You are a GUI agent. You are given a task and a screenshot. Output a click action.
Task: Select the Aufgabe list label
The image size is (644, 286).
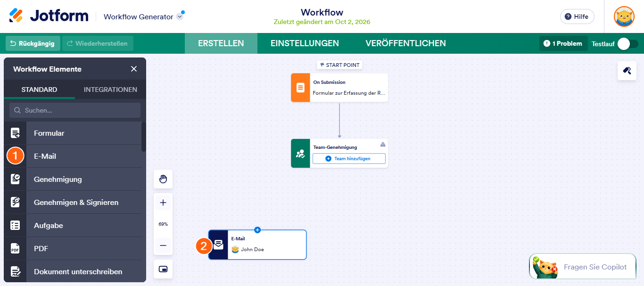pyautogui.click(x=49, y=225)
